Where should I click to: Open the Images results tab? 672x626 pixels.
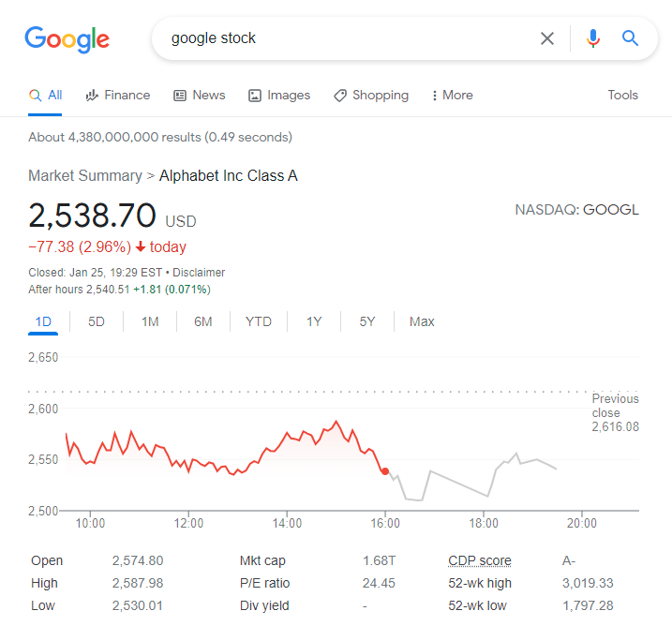click(x=279, y=95)
